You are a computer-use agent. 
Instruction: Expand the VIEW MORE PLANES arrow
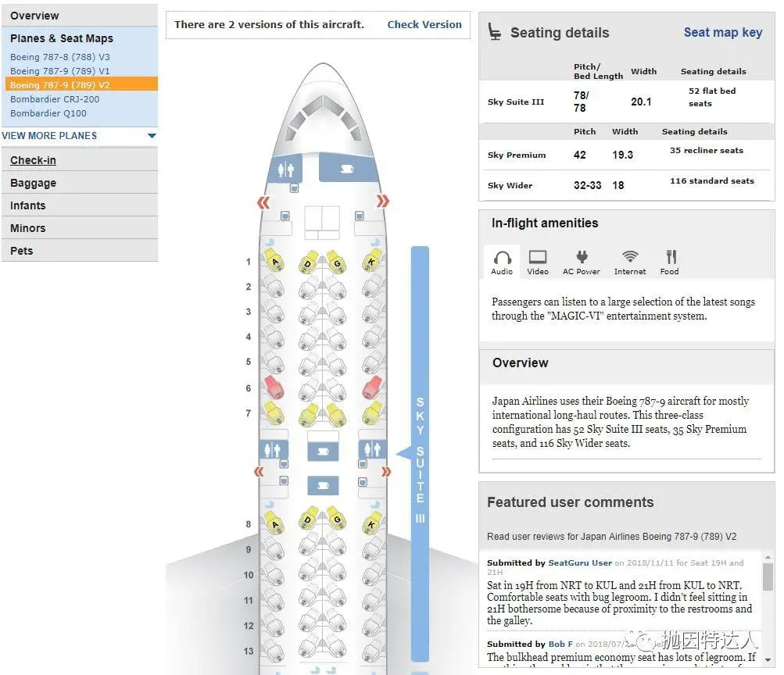[152, 135]
